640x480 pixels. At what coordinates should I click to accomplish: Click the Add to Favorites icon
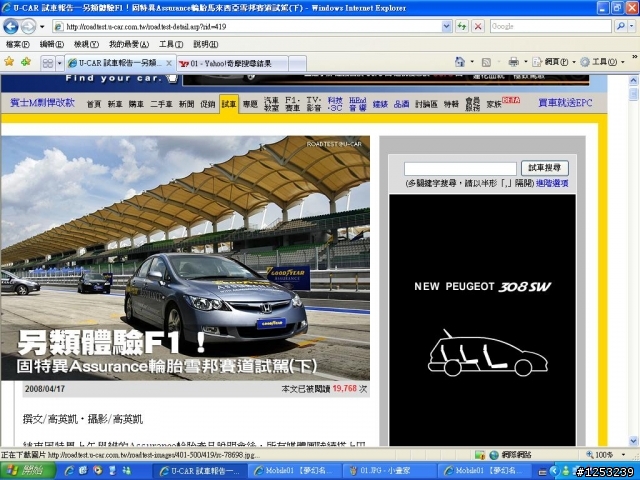tap(26, 62)
